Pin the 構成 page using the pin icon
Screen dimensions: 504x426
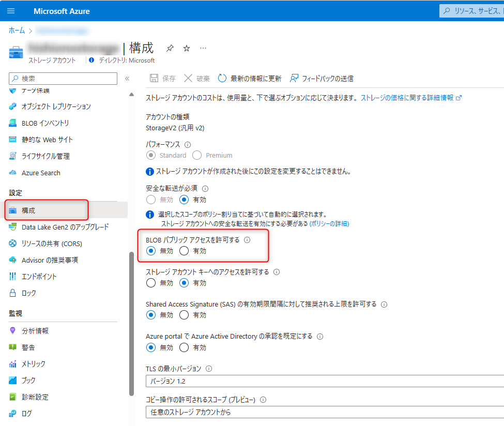(170, 48)
